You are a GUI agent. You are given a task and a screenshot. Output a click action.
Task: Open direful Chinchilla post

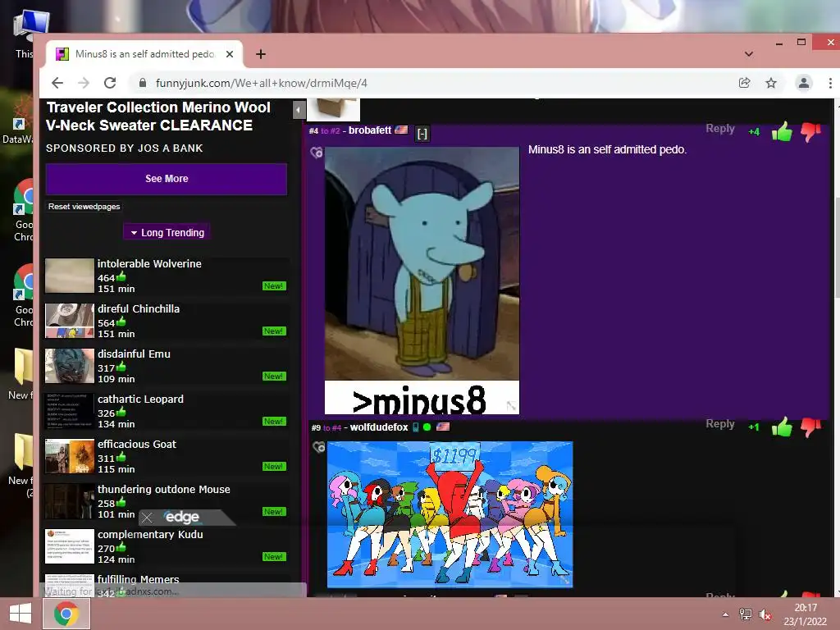click(138, 308)
